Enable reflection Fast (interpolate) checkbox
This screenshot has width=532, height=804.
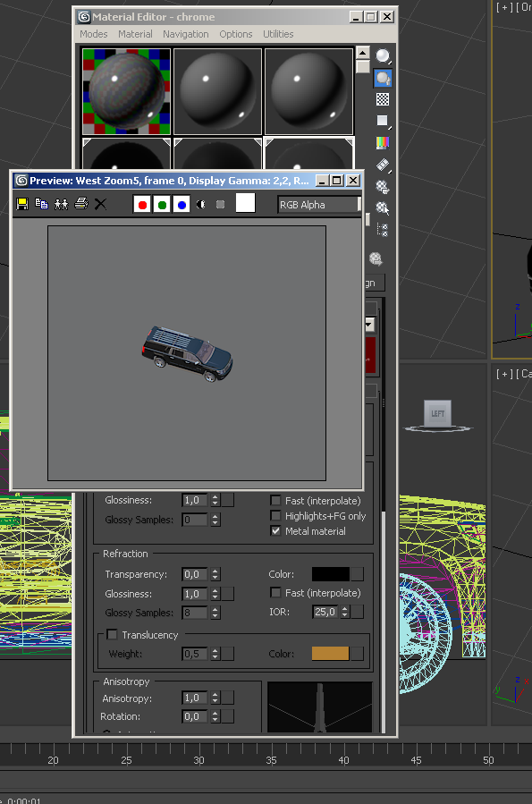pyautogui.click(x=275, y=500)
